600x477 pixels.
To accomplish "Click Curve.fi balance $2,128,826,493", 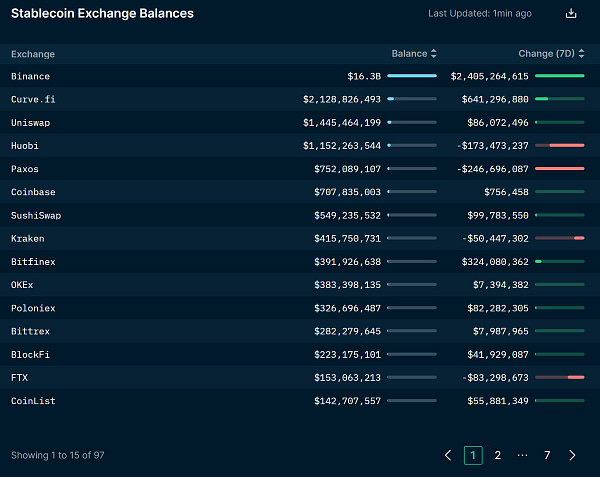I will [342, 99].
